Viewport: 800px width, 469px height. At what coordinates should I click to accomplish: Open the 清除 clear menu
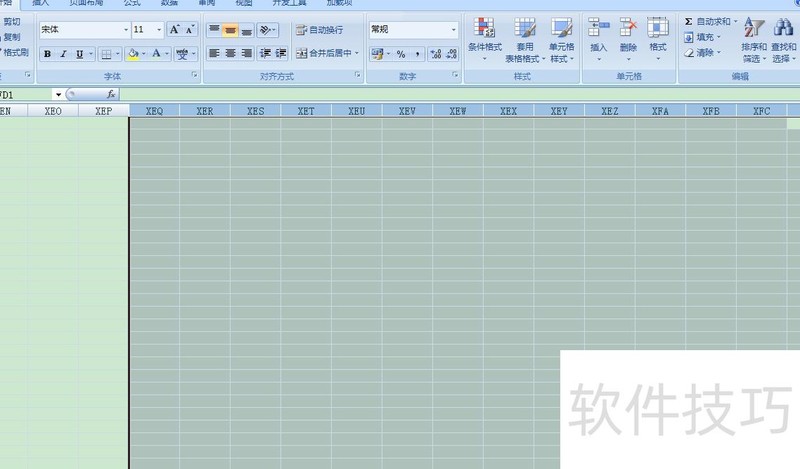click(703, 53)
